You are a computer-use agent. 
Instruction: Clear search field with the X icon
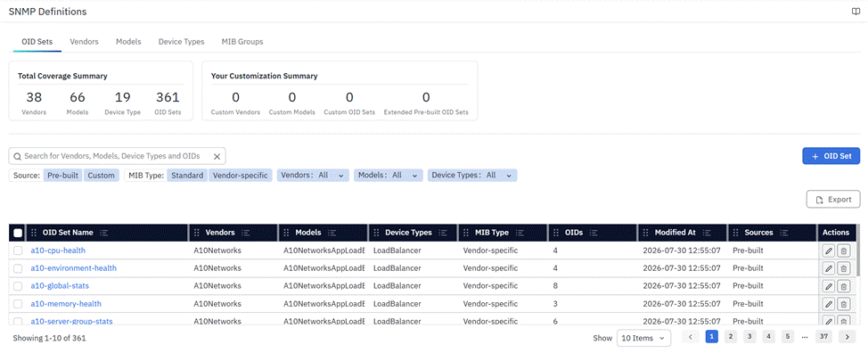point(217,157)
